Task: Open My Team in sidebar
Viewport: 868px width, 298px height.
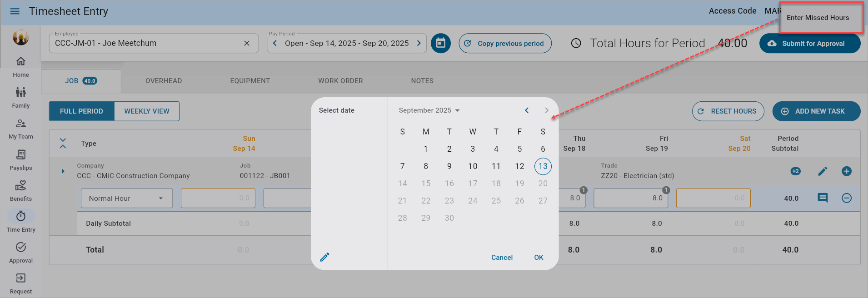Action: pos(21,129)
